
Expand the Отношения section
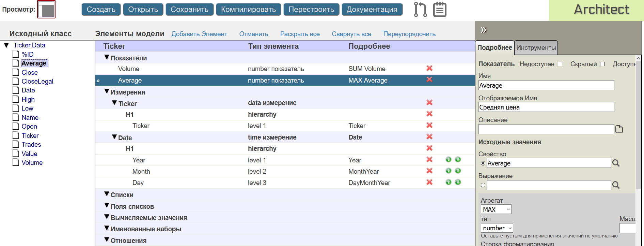(107, 240)
